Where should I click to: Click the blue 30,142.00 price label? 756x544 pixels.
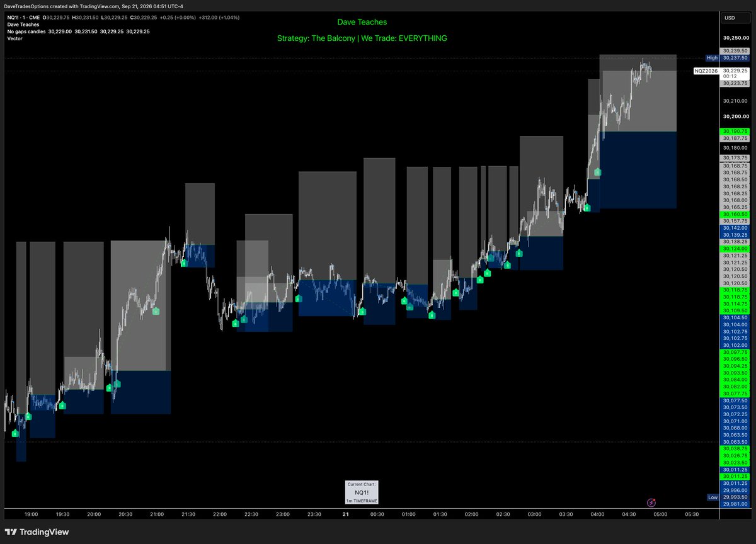(x=735, y=228)
